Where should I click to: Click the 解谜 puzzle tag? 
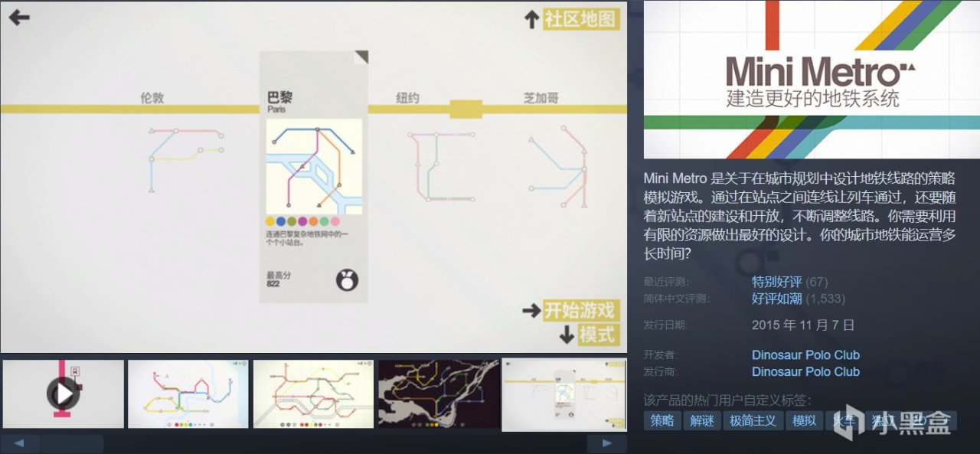click(702, 420)
